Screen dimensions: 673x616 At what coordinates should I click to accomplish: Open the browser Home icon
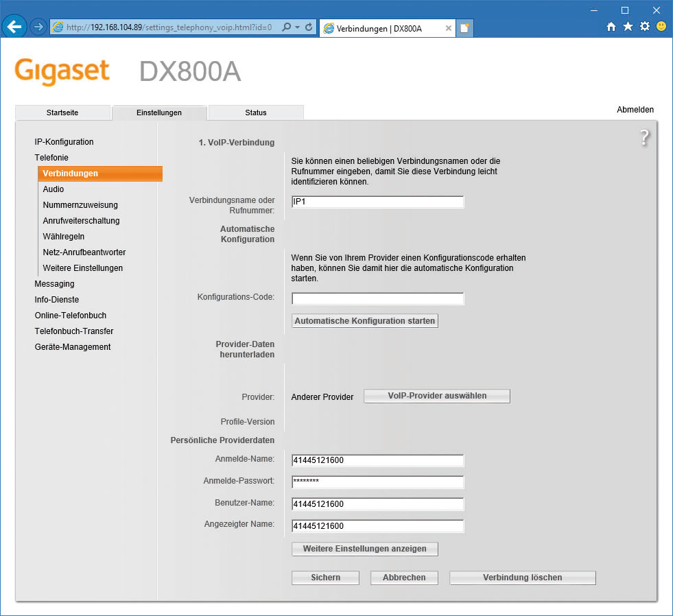[611, 27]
